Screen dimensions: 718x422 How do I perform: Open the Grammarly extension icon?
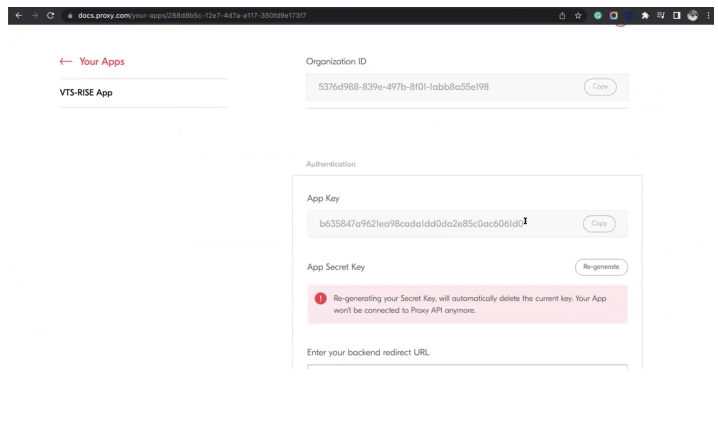598,16
